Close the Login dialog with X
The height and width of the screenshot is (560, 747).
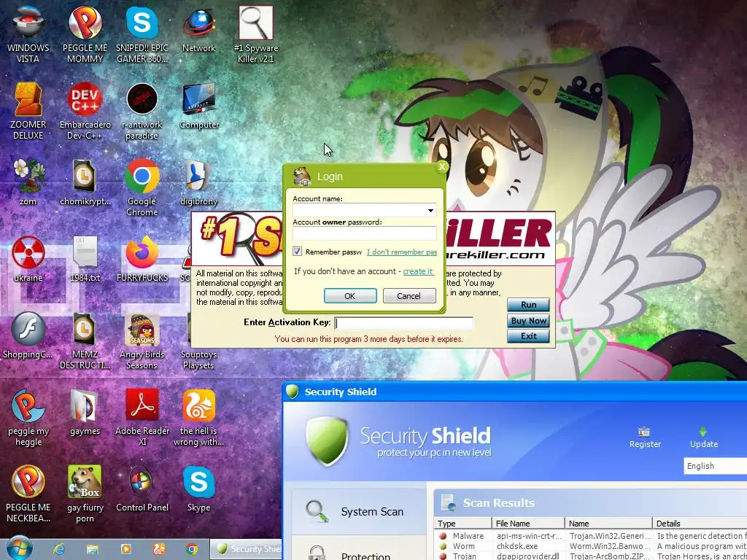click(442, 167)
